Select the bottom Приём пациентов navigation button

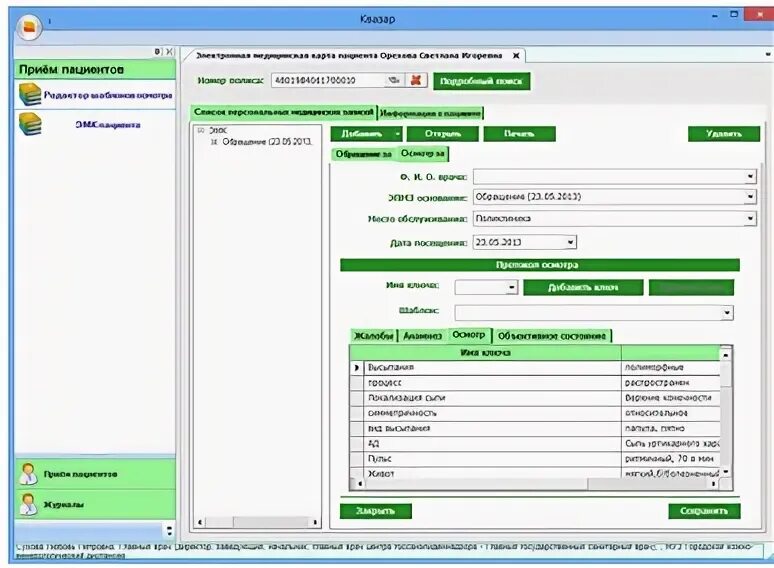point(96,474)
